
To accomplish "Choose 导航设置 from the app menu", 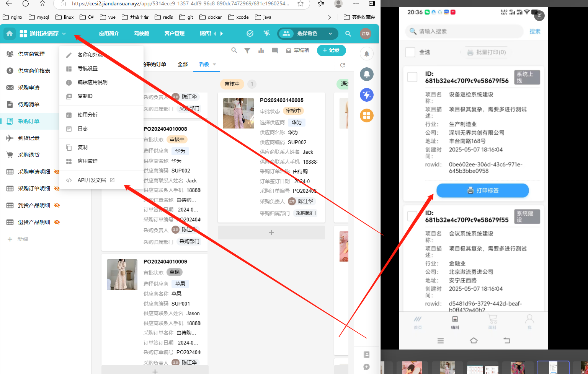I will pyautogui.click(x=101, y=68).
